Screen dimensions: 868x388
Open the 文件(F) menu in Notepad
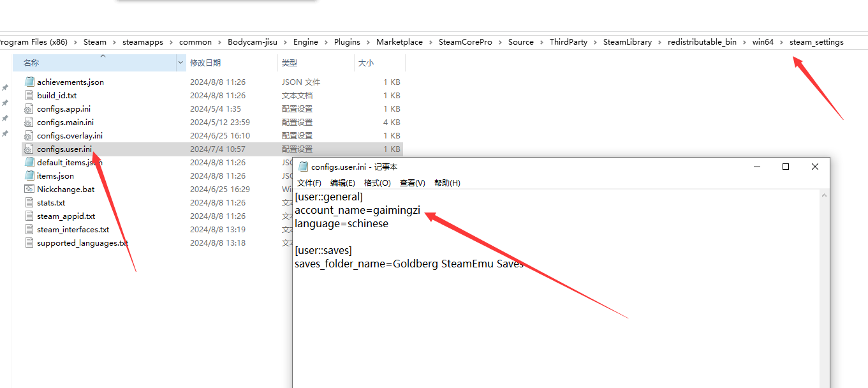[x=309, y=183]
